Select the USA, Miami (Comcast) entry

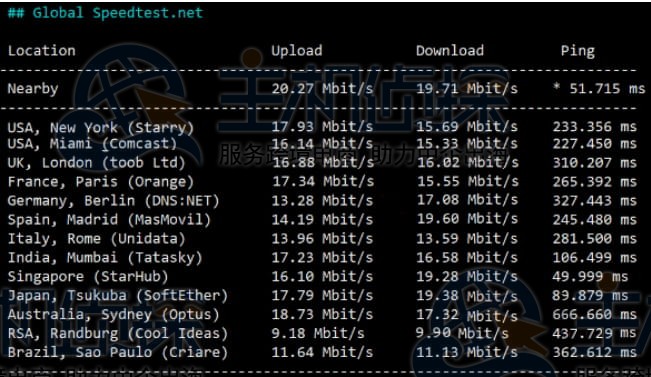click(322, 144)
